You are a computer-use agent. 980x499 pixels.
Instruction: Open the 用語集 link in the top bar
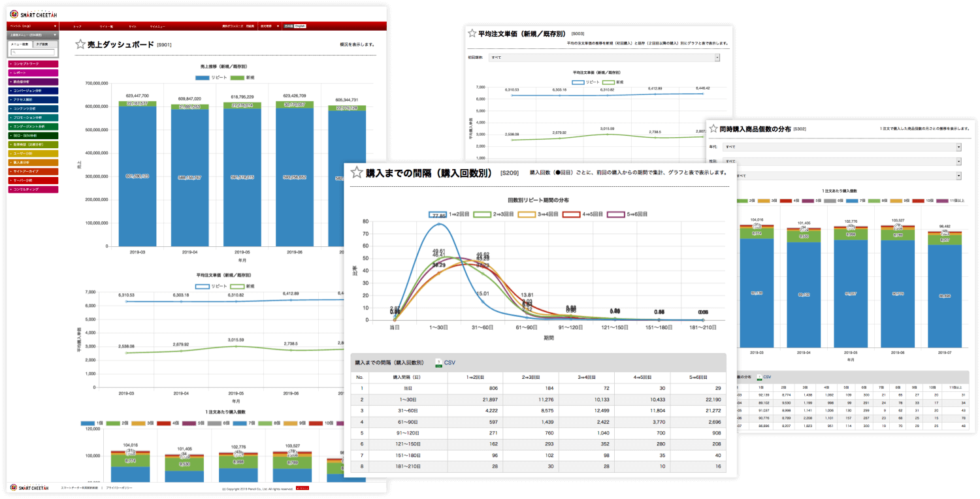tap(250, 26)
